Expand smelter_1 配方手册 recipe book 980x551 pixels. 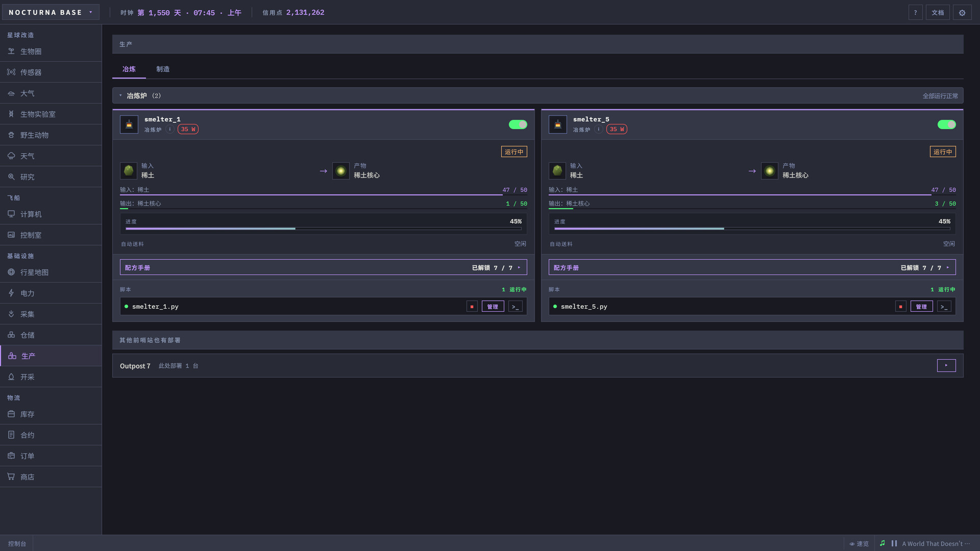pos(323,267)
